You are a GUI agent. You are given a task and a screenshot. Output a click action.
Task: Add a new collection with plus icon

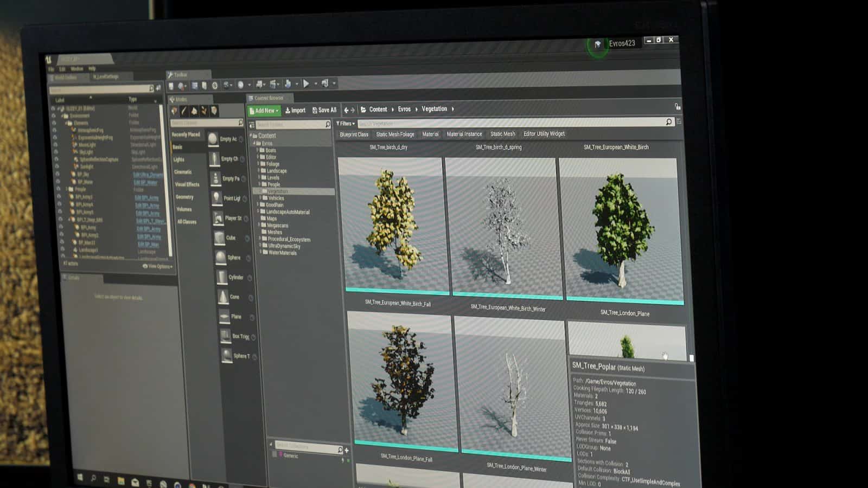click(x=347, y=450)
